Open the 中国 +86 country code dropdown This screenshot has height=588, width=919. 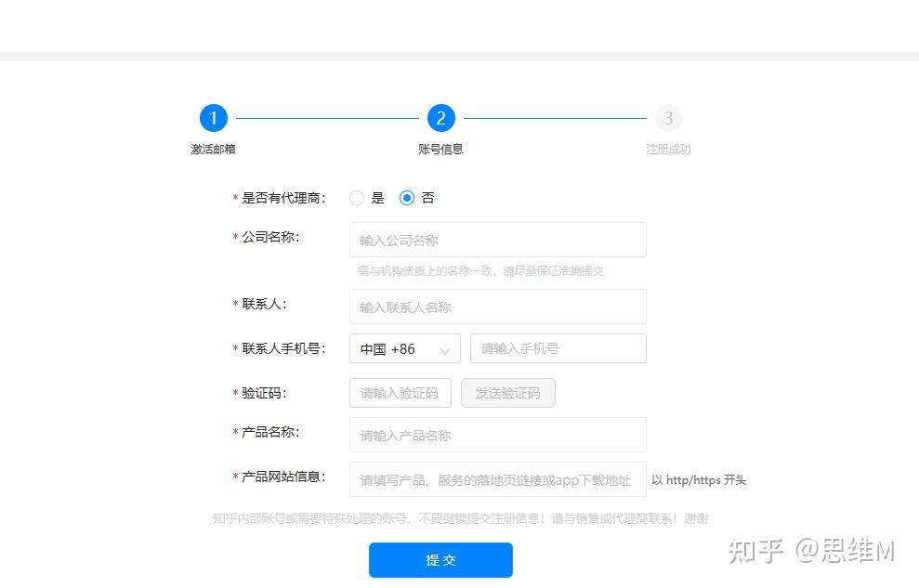click(405, 348)
